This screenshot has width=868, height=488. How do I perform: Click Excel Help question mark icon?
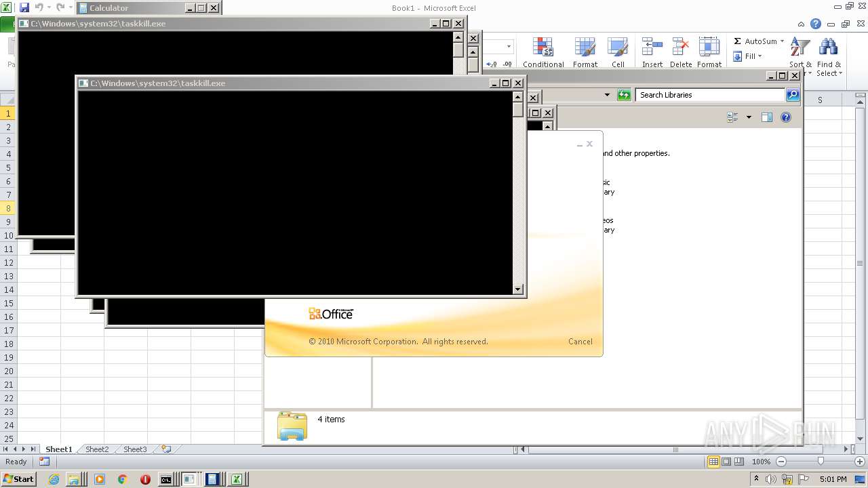(x=816, y=24)
